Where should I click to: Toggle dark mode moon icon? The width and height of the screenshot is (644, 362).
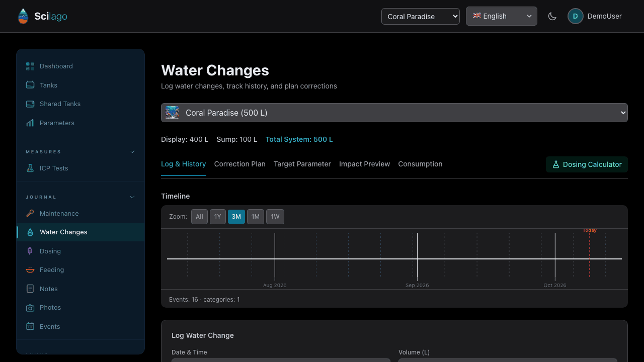pyautogui.click(x=552, y=16)
